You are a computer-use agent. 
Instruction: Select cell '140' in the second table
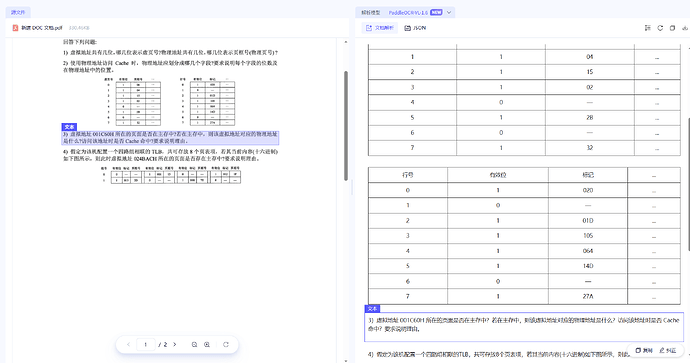[x=588, y=266]
